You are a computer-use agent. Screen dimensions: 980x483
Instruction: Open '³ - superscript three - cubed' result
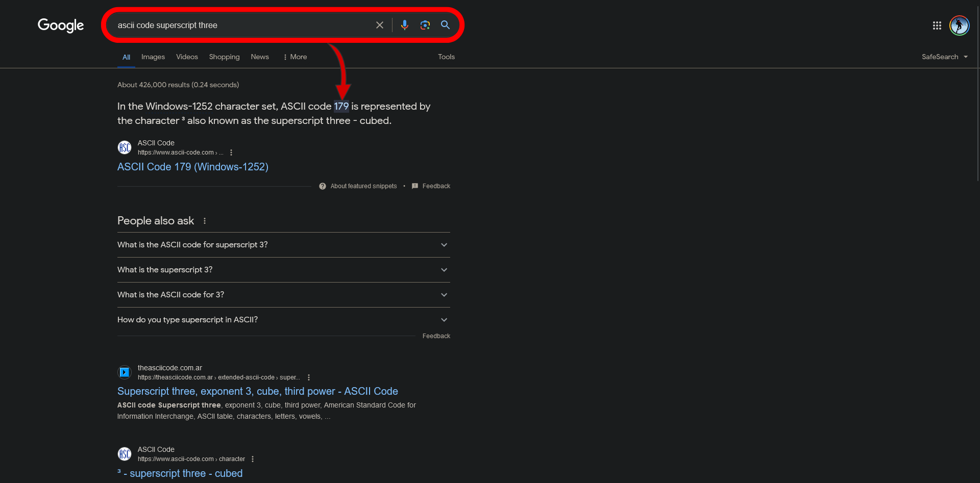point(180,473)
